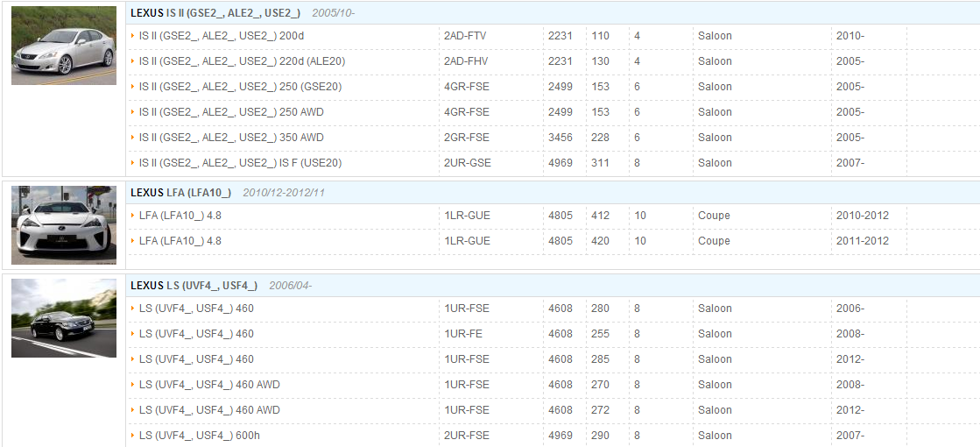
Task: Select the LFA 4.8 link with 420 power
Action: coord(180,241)
